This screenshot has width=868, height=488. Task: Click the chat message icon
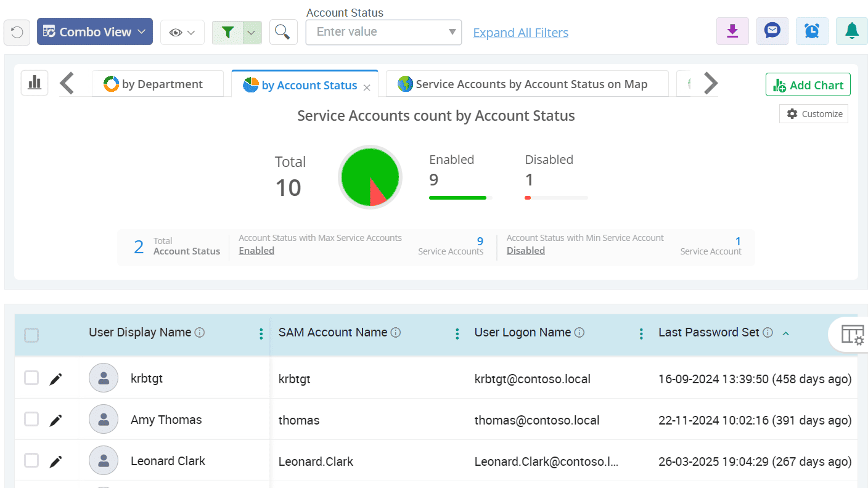pyautogui.click(x=772, y=31)
